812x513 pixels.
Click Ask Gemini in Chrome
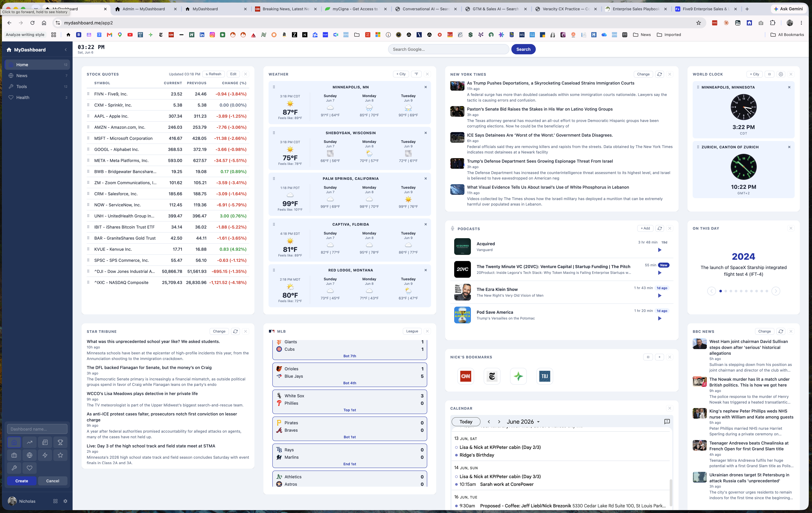pos(788,9)
